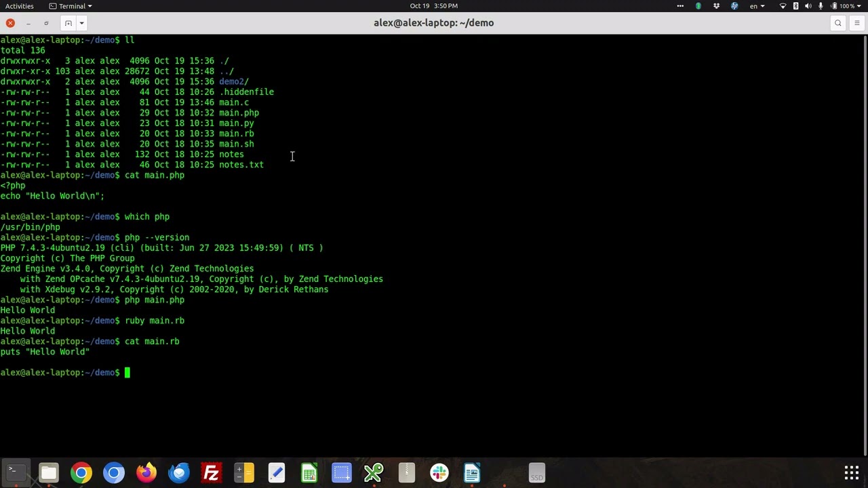Click the Activities button
Image resolution: width=868 pixels, height=488 pixels.
pos(20,6)
